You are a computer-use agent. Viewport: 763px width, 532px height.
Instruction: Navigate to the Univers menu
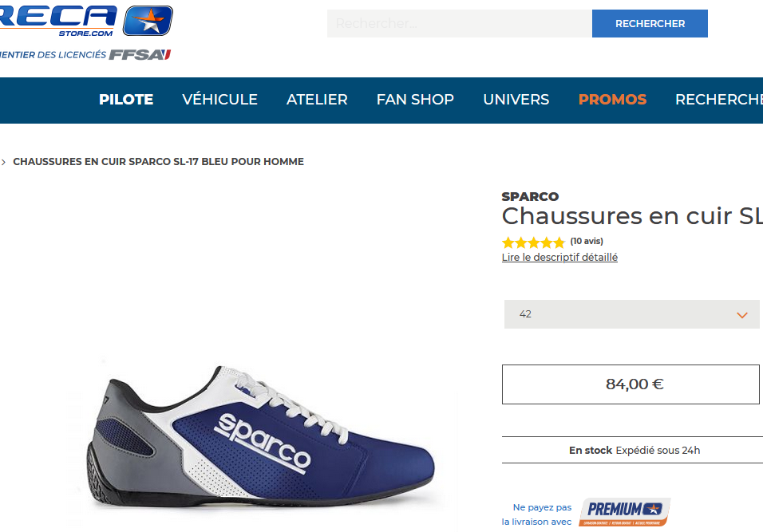click(516, 100)
